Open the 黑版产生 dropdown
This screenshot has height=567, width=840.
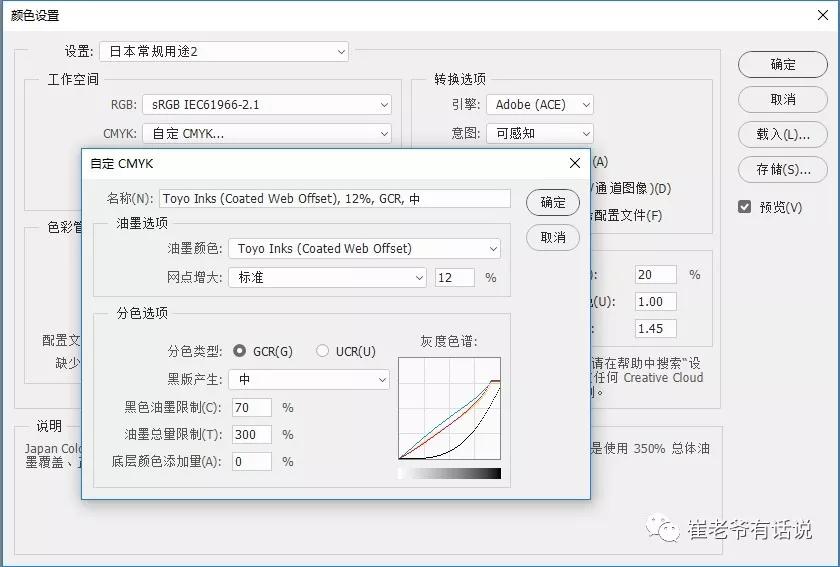point(308,380)
